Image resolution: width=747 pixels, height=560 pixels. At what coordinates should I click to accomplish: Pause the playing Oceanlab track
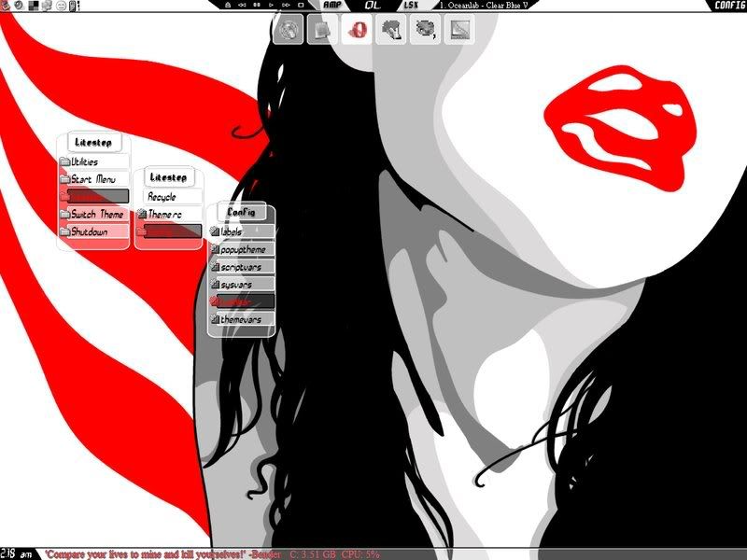click(257, 6)
